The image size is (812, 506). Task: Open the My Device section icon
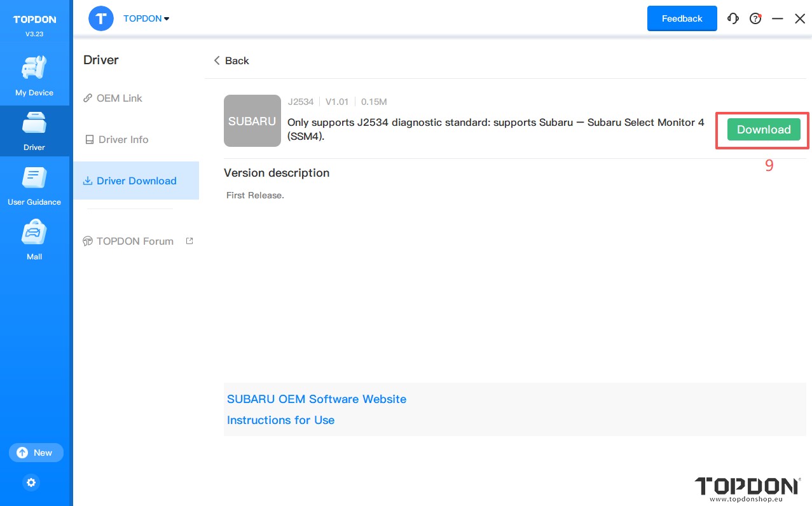pos(34,68)
